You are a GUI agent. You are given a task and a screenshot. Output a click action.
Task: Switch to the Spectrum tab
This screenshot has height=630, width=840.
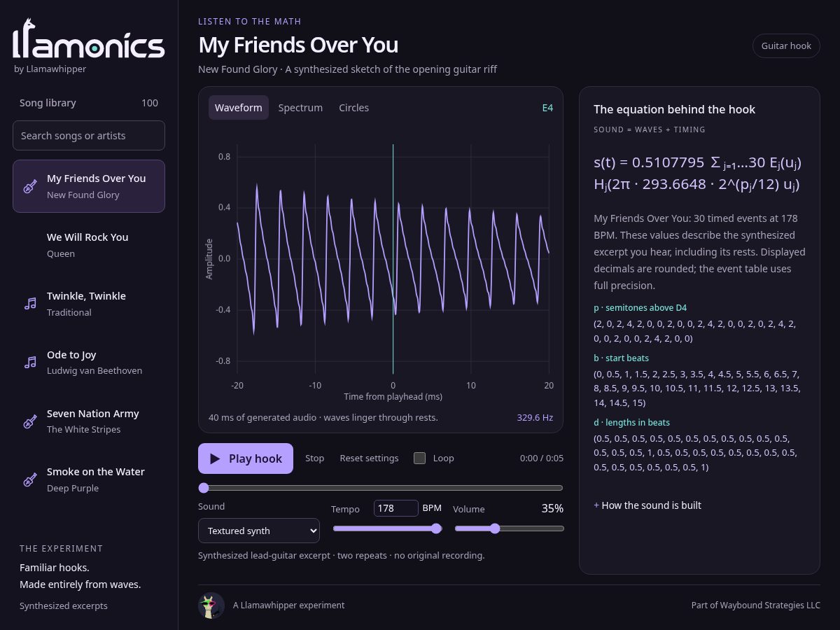click(300, 108)
